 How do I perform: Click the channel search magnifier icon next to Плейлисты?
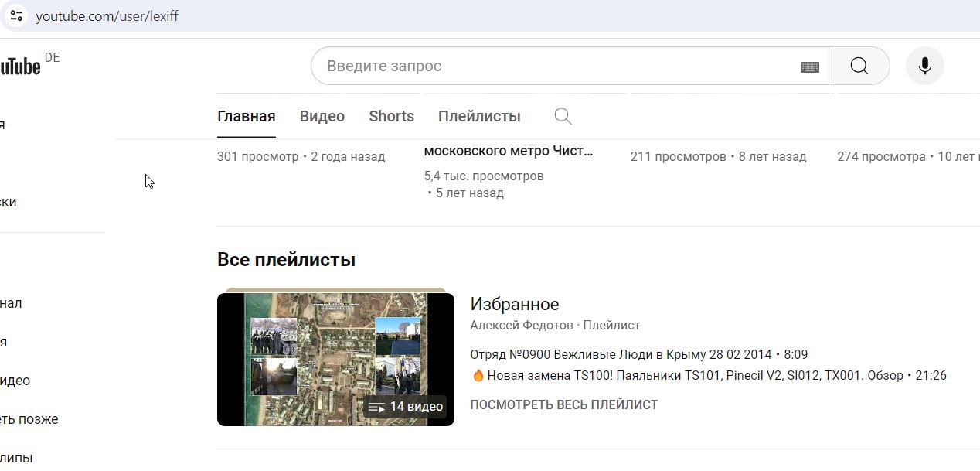click(x=563, y=116)
